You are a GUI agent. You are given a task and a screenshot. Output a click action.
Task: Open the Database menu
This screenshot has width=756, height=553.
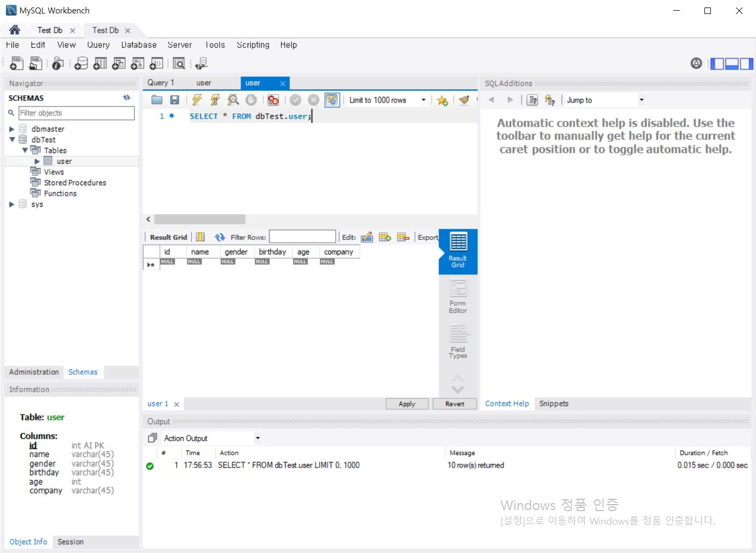point(139,45)
